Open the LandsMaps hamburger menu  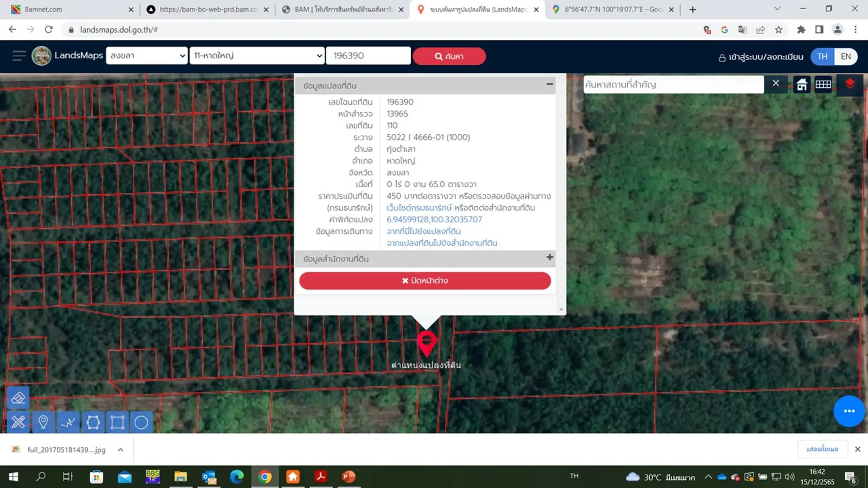click(19, 56)
